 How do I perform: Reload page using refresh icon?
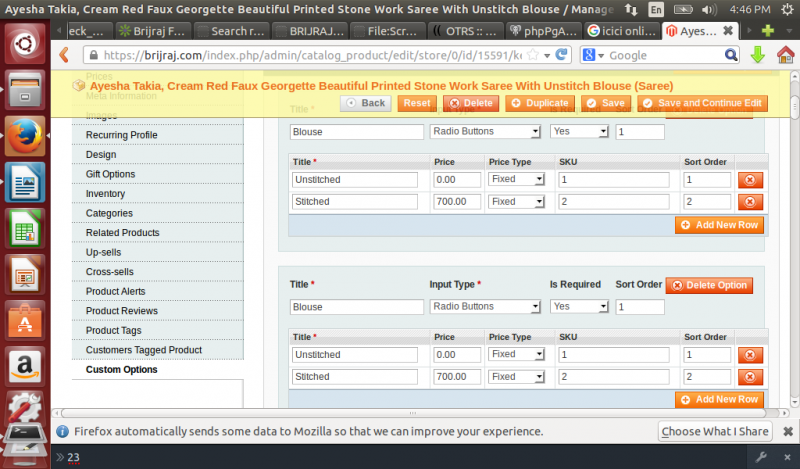(561, 55)
